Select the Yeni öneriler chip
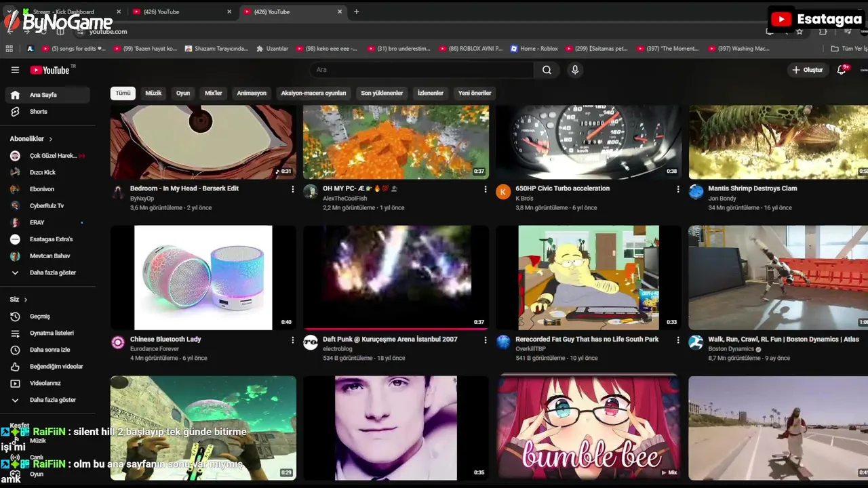Screen dimensions: 868x488 pos(475,93)
